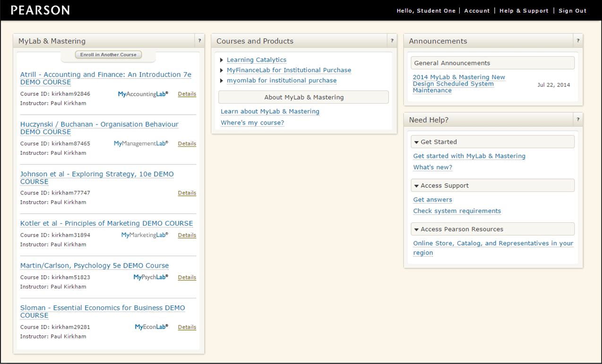Open Huczynski / Buchanan Organisation Behaviour course

99,128
